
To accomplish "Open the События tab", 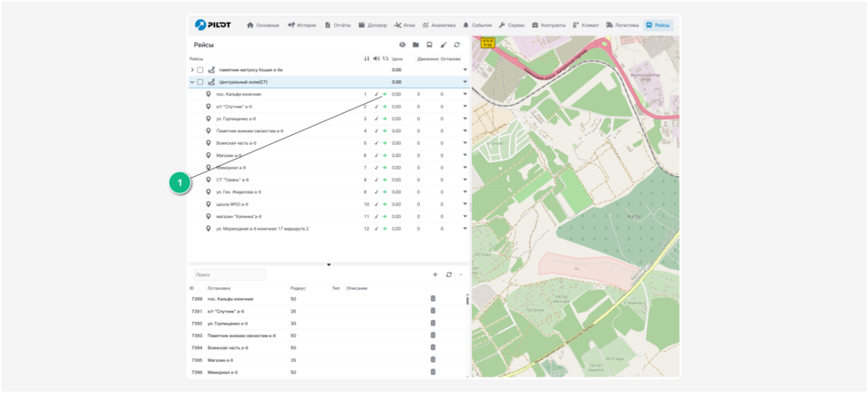I will [x=477, y=25].
